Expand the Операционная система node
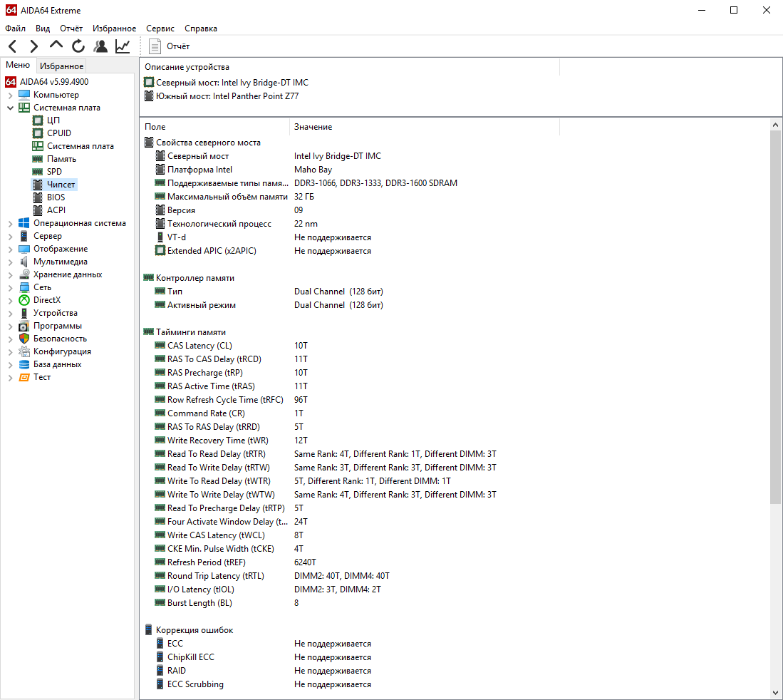This screenshot has height=700, width=783. 11,223
